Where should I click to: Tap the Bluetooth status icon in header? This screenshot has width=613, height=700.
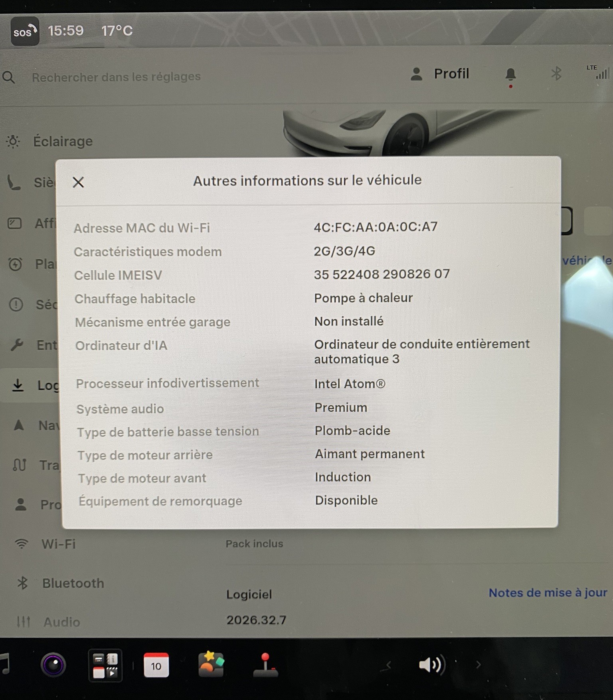(x=556, y=73)
